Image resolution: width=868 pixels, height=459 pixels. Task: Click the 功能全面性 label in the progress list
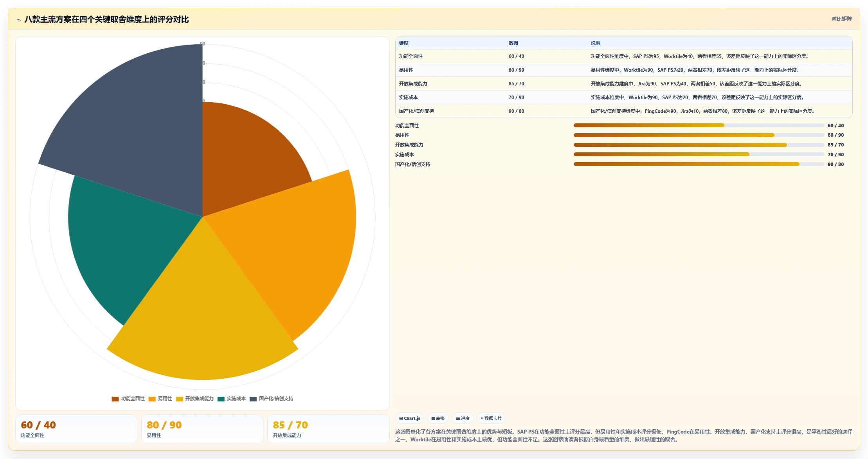pos(407,126)
